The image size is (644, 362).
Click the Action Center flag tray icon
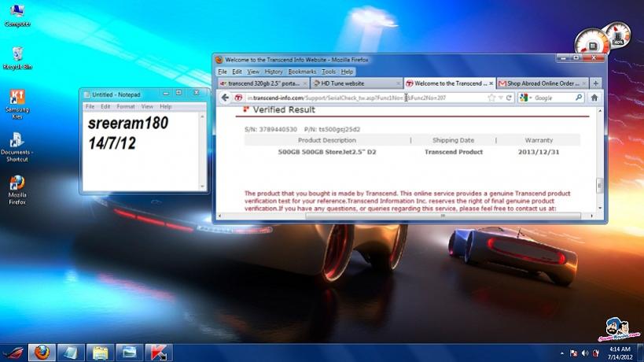click(x=574, y=353)
